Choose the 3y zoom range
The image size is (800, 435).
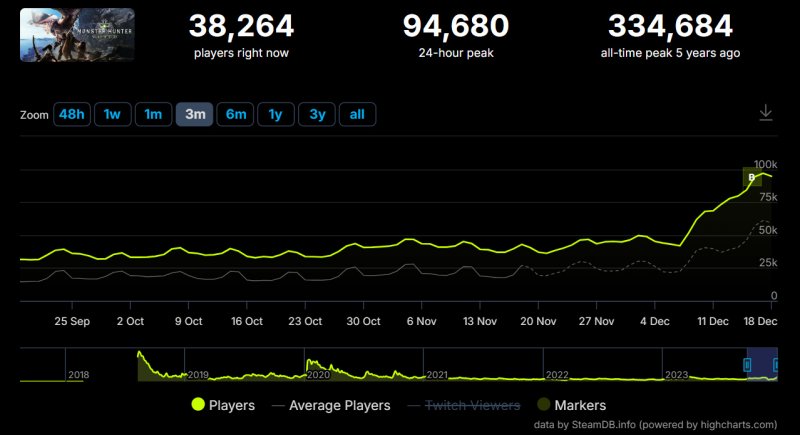[317, 115]
